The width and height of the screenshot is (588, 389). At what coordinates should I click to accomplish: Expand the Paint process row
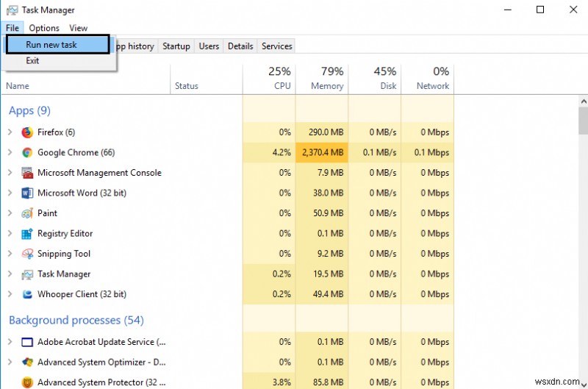pyautogui.click(x=10, y=213)
